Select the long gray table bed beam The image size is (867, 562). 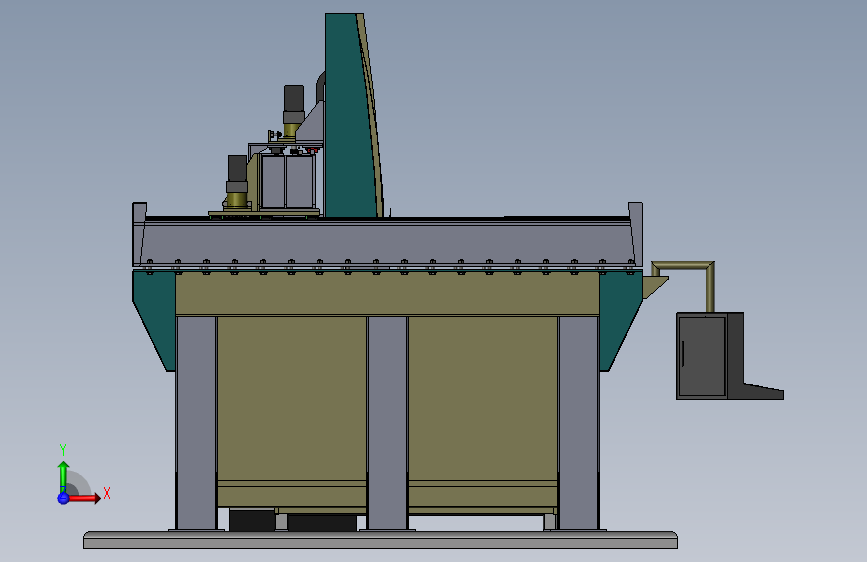[387, 242]
